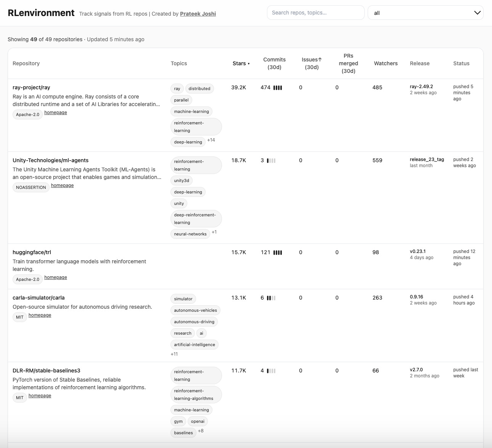Focus the Search repos, topics field
Screen dimensions: 492x448
click(316, 13)
